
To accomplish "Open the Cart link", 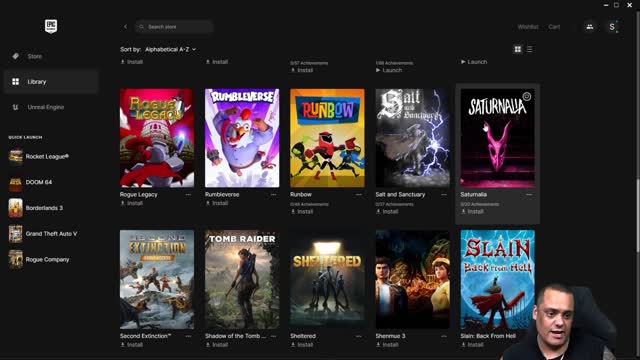I will coord(554,27).
